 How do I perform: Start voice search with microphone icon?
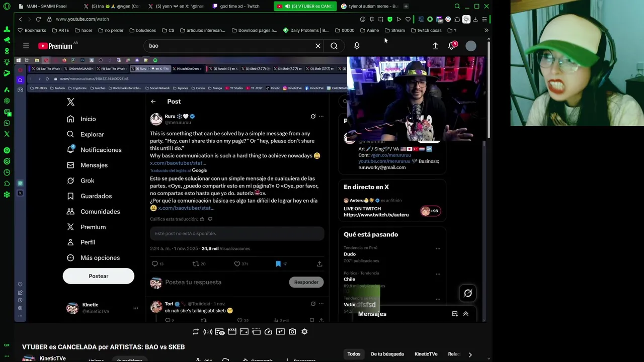[x=357, y=46]
